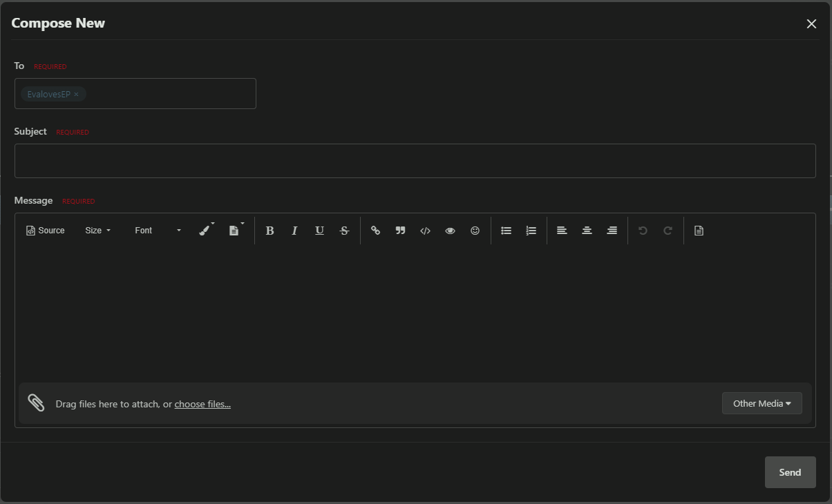This screenshot has height=504, width=832.
Task: Click the Subject input field
Action: coord(415,161)
